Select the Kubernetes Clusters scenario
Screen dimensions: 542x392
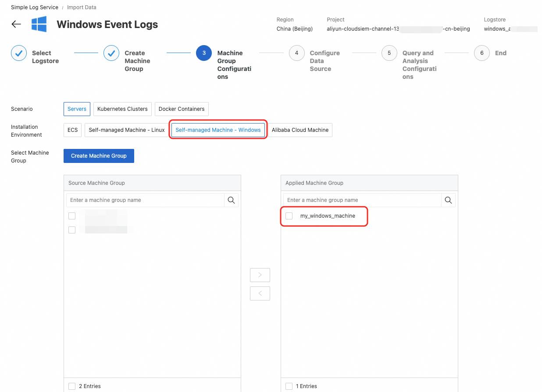tap(122, 109)
